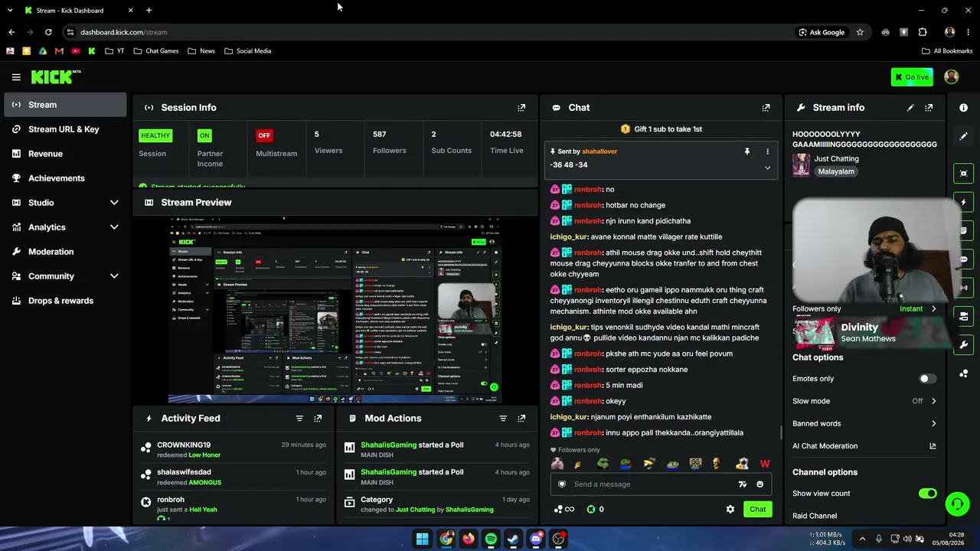Pop out the Stream info panel
The height and width of the screenshot is (551, 980).
point(929,108)
